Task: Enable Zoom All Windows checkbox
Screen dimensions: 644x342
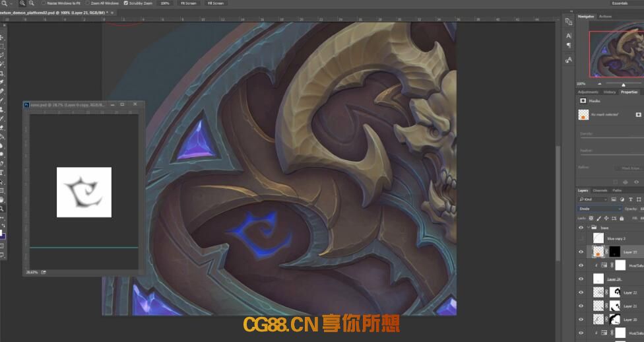Action: click(88, 3)
